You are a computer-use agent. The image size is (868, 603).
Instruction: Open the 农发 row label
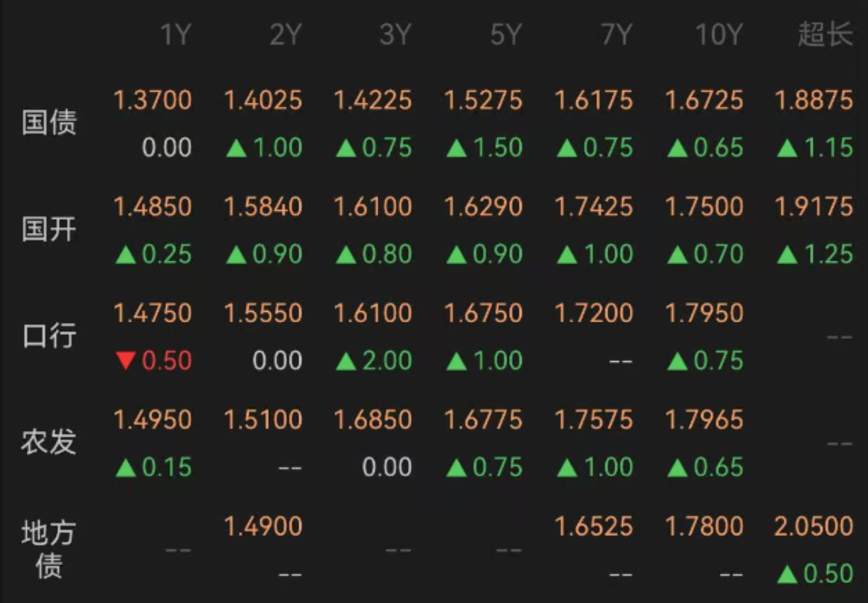click(x=48, y=442)
